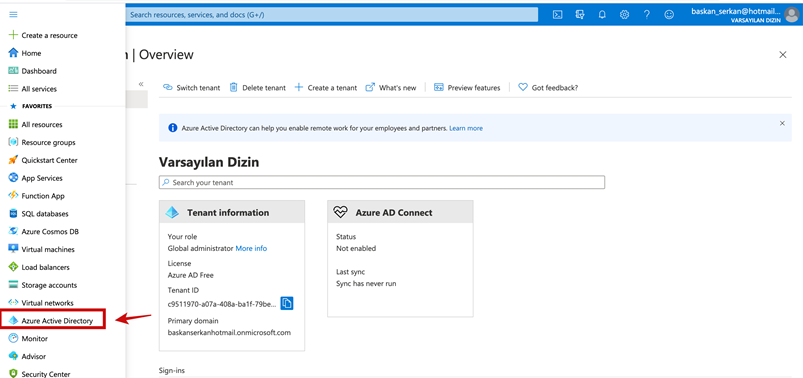This screenshot has height=378, width=803.
Task: Open portal settings gear
Action: (624, 15)
